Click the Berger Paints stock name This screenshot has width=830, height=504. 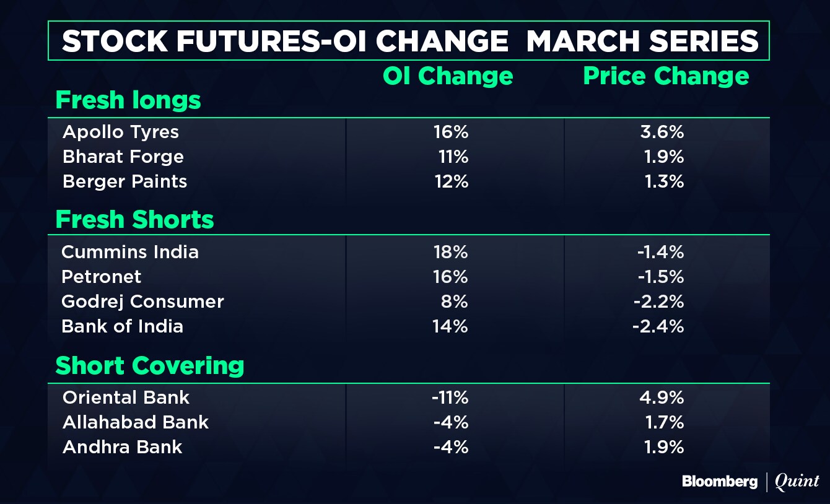click(x=124, y=181)
